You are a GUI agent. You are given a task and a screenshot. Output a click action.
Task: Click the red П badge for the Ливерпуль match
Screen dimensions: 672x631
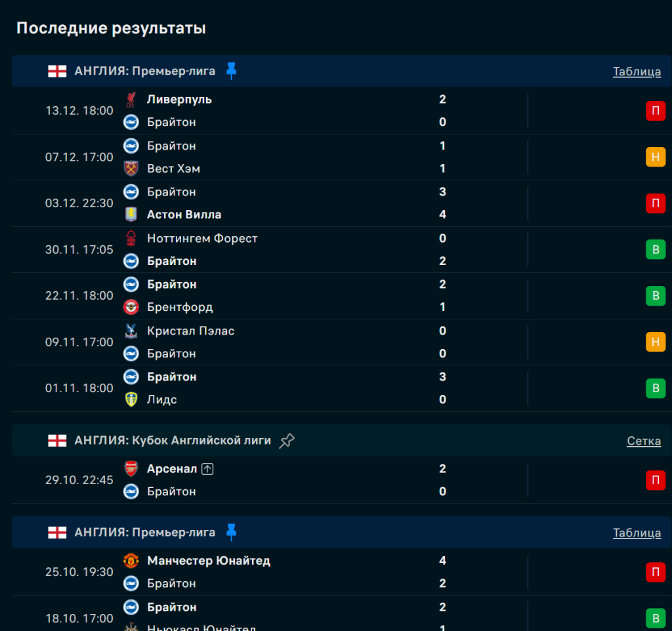[x=655, y=111]
